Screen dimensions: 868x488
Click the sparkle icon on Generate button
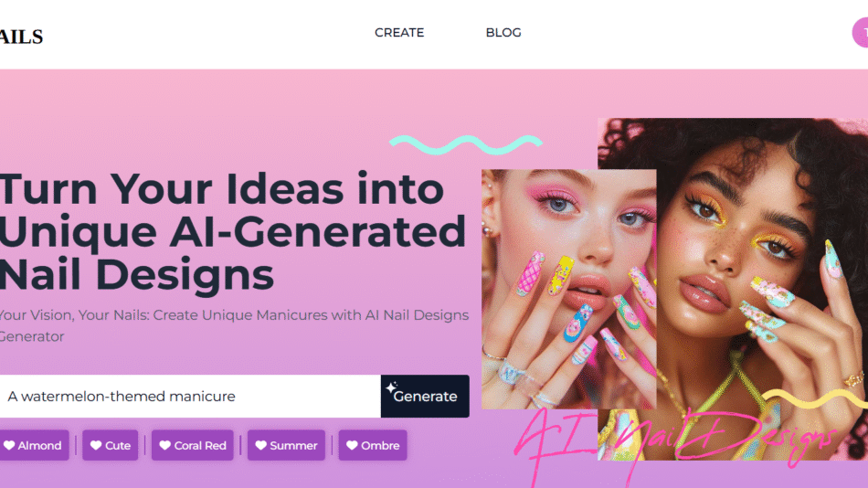pos(391,387)
